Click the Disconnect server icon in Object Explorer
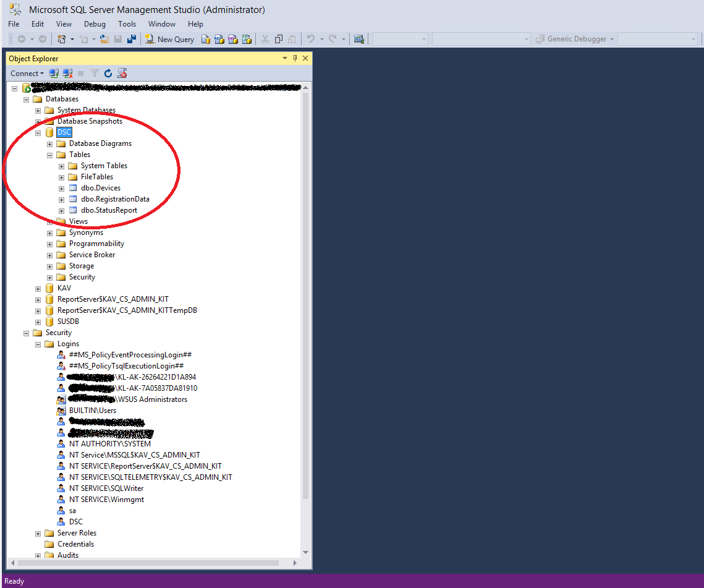Viewport: 704px width, 588px height. click(x=67, y=73)
